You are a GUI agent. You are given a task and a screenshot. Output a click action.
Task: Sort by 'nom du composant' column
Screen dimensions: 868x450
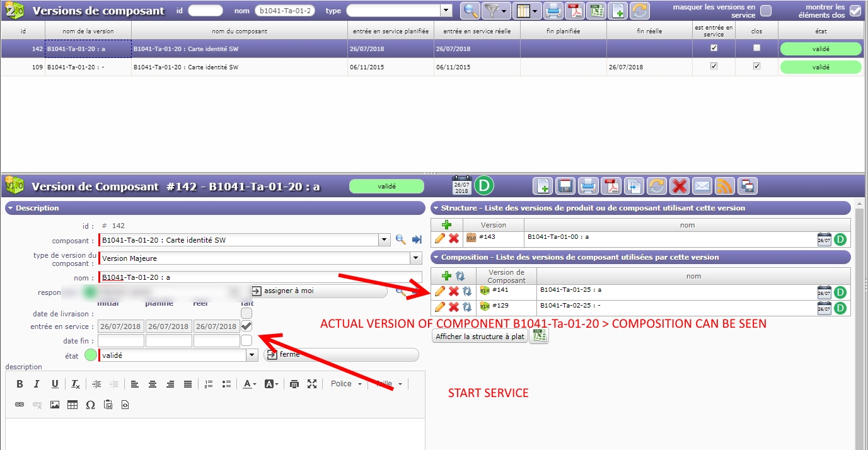[239, 31]
